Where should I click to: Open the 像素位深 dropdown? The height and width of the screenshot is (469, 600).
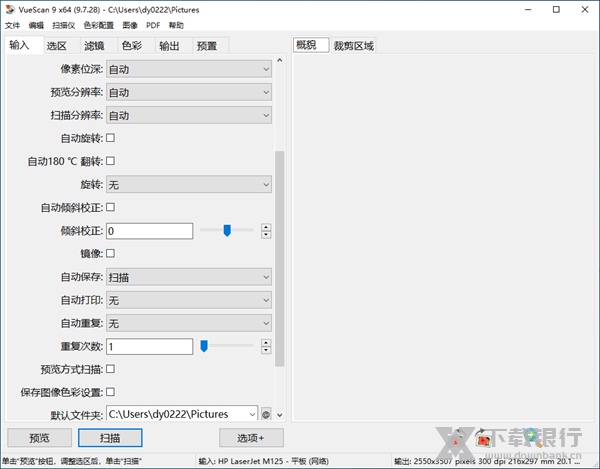click(189, 69)
